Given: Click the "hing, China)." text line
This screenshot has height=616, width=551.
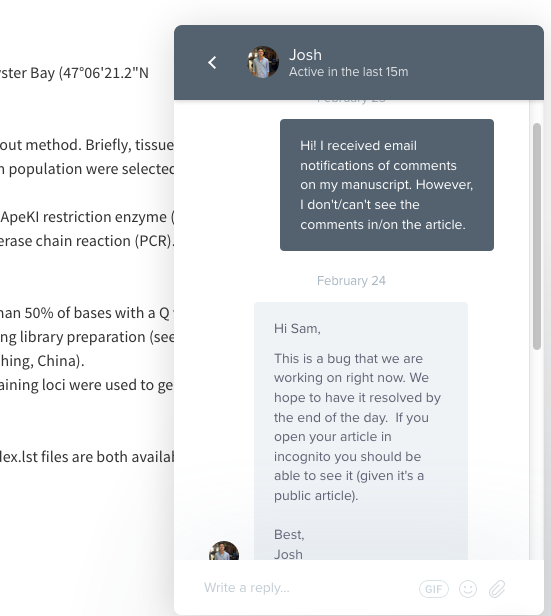Looking at the screenshot, I should tap(42, 361).
